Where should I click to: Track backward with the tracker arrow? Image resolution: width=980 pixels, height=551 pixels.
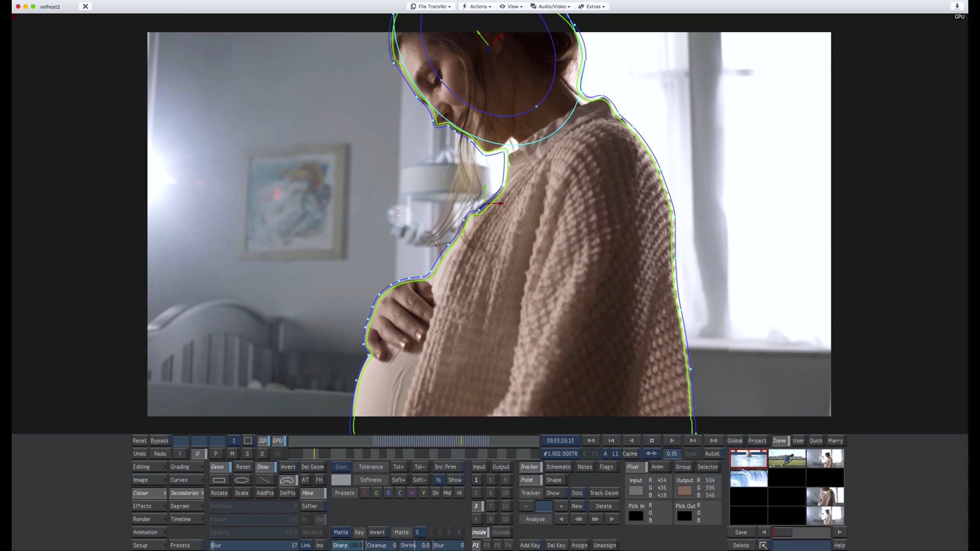coord(561,519)
